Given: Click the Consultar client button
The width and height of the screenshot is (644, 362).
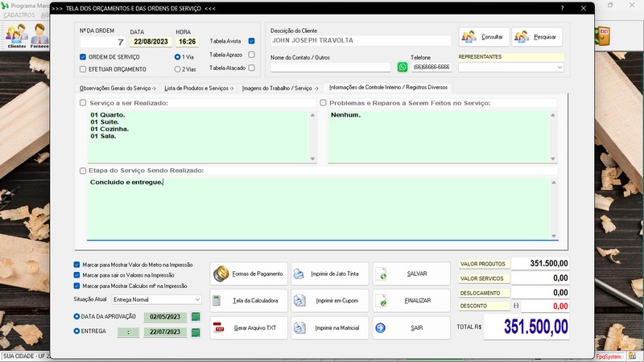Looking at the screenshot, I should (x=484, y=37).
